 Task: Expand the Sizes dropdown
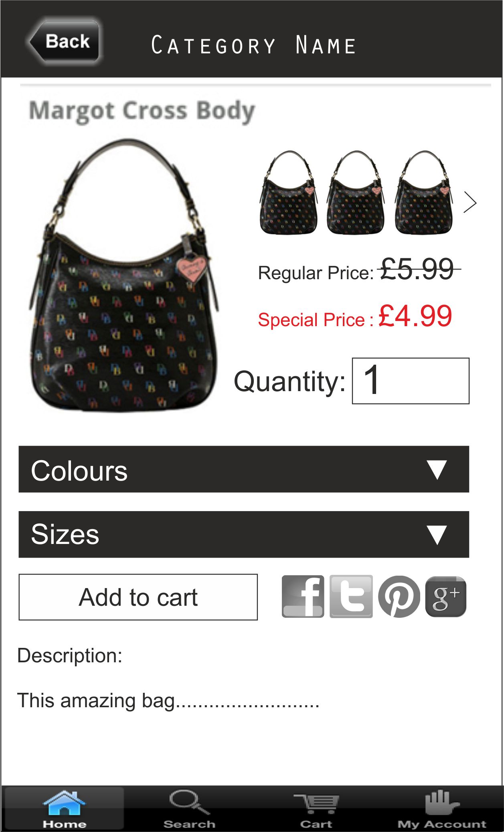point(244,534)
